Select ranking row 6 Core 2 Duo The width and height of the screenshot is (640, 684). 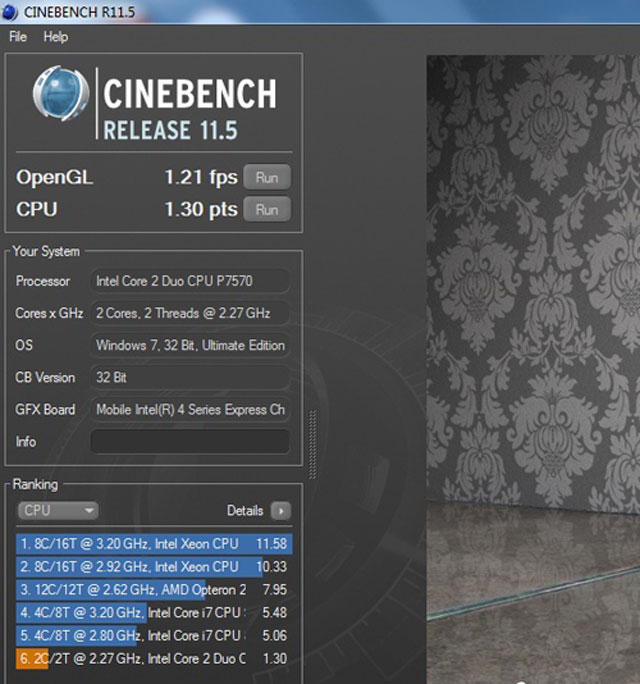pos(154,658)
